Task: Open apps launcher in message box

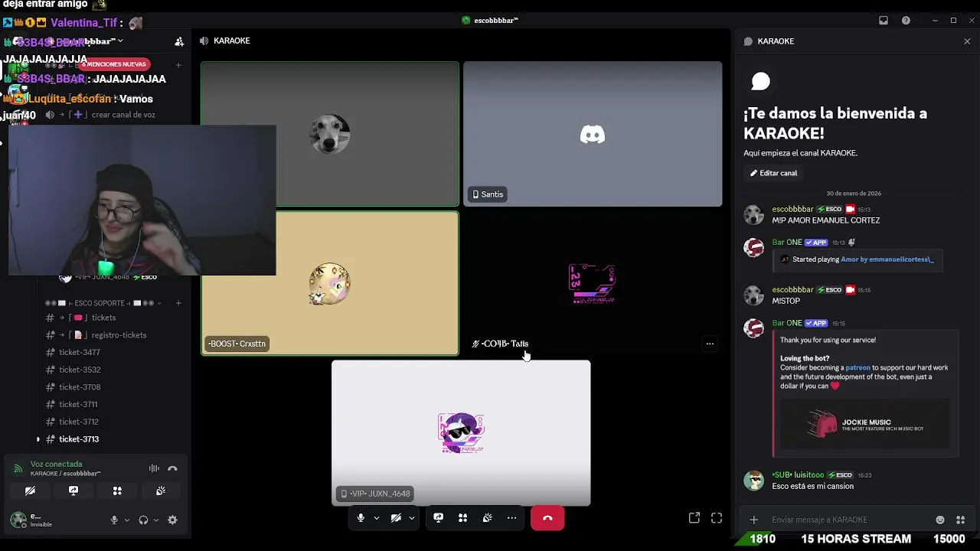Action: [960, 520]
